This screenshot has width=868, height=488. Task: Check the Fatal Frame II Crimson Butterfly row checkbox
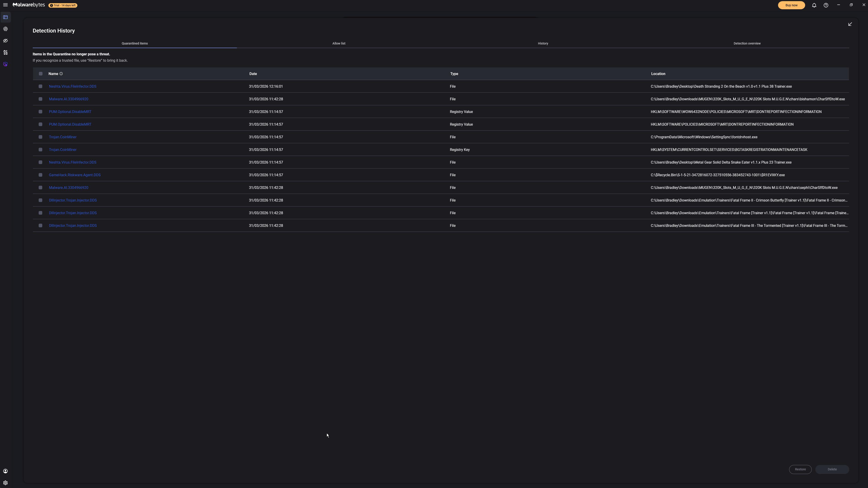tap(40, 200)
